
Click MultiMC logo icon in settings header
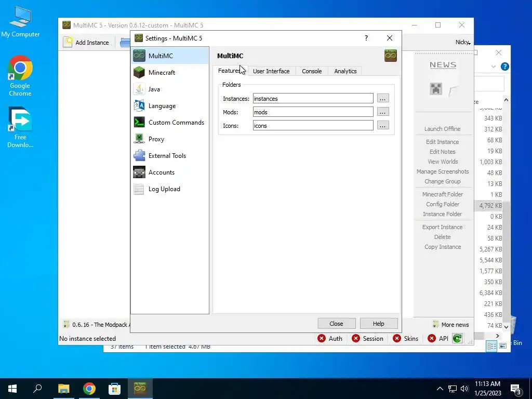click(x=391, y=56)
